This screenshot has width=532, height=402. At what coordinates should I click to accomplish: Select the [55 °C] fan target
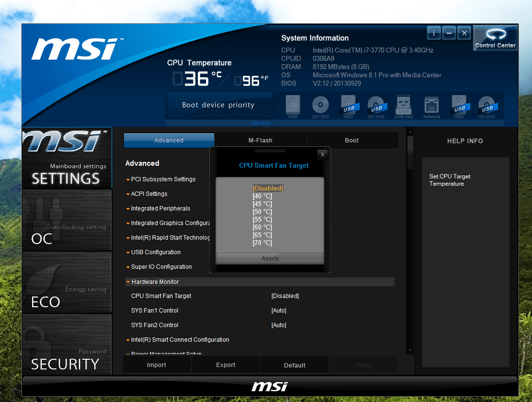[262, 220]
